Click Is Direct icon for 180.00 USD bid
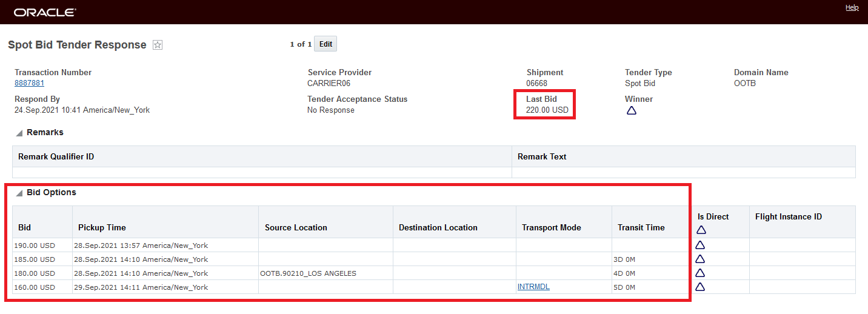Screen dimensions: 868x314 (x=700, y=273)
